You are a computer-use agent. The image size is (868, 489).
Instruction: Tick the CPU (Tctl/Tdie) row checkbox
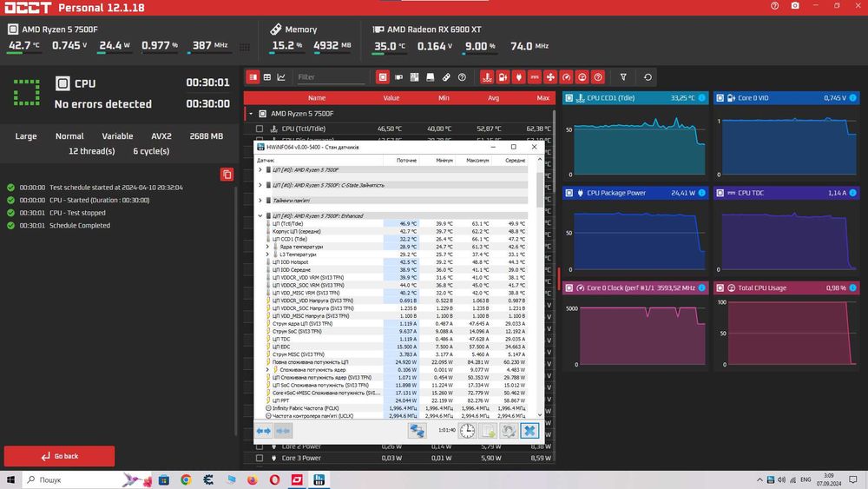259,129
